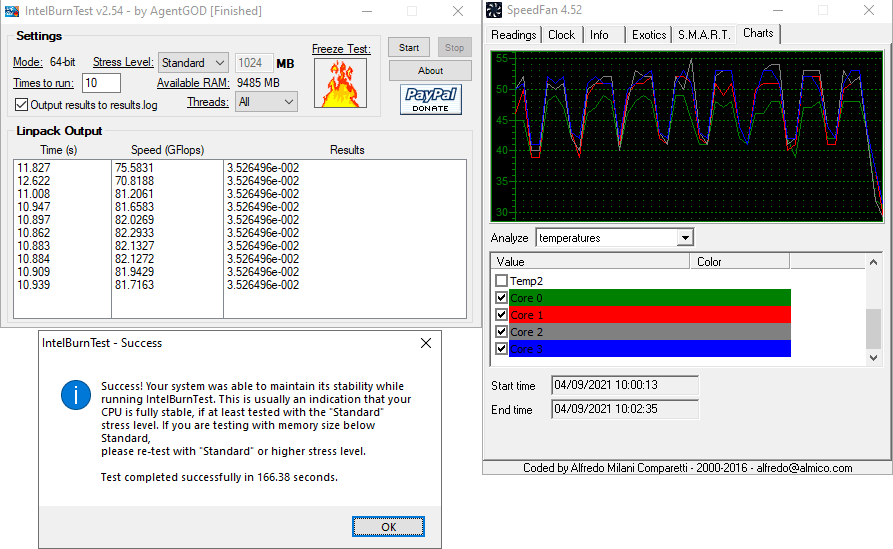Click the Freeze Test label link
This screenshot has width=893, height=549.
[341, 49]
